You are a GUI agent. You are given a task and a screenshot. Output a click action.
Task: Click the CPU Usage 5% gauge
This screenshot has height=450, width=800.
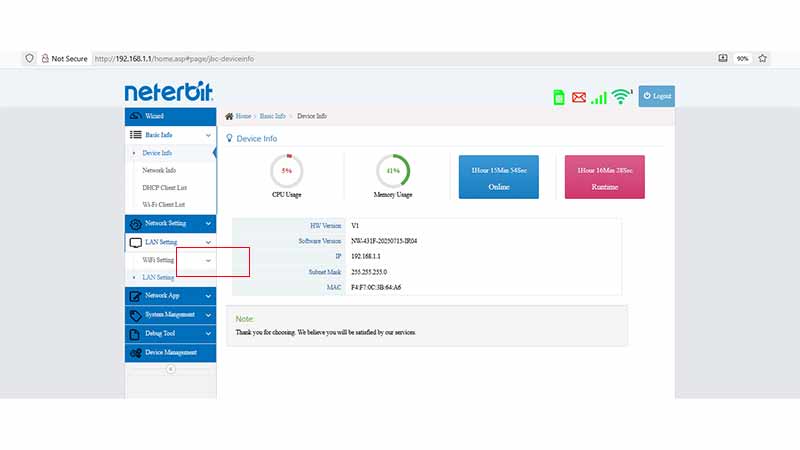[x=287, y=171]
